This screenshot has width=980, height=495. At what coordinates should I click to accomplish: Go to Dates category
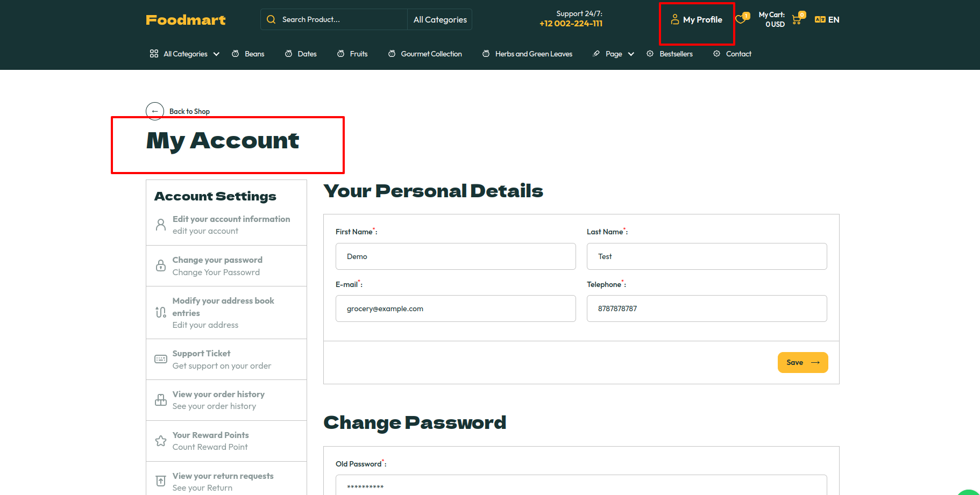[x=307, y=54]
